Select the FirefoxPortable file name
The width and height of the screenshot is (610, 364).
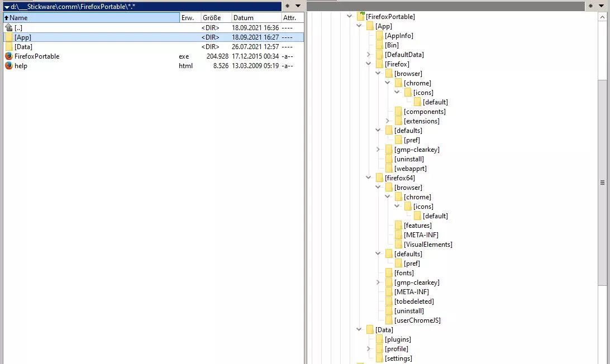(x=37, y=56)
